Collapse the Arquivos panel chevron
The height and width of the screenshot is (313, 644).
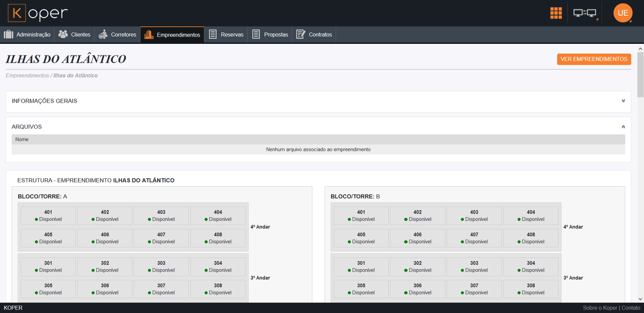[623, 127]
